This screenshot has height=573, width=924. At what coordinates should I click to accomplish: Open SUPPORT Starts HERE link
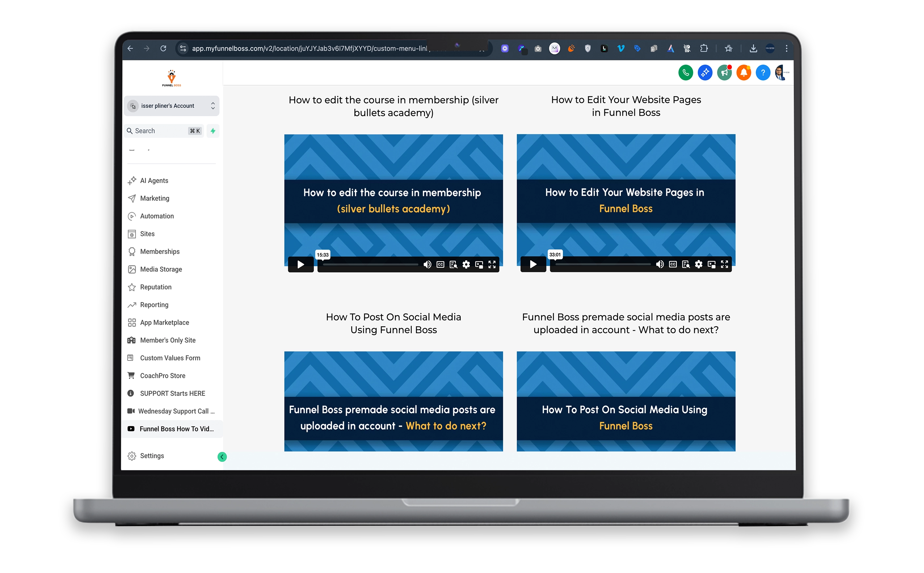pyautogui.click(x=172, y=393)
